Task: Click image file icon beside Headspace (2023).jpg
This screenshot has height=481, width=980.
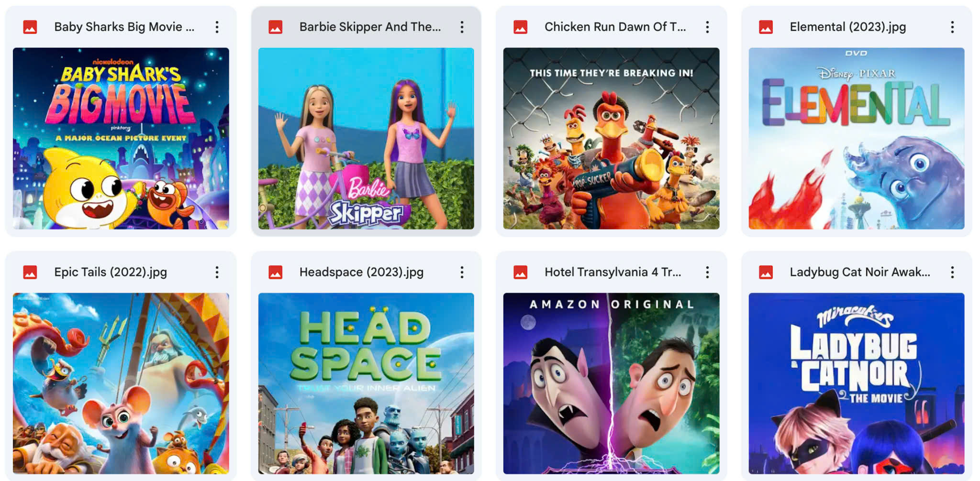Action: pos(275,272)
